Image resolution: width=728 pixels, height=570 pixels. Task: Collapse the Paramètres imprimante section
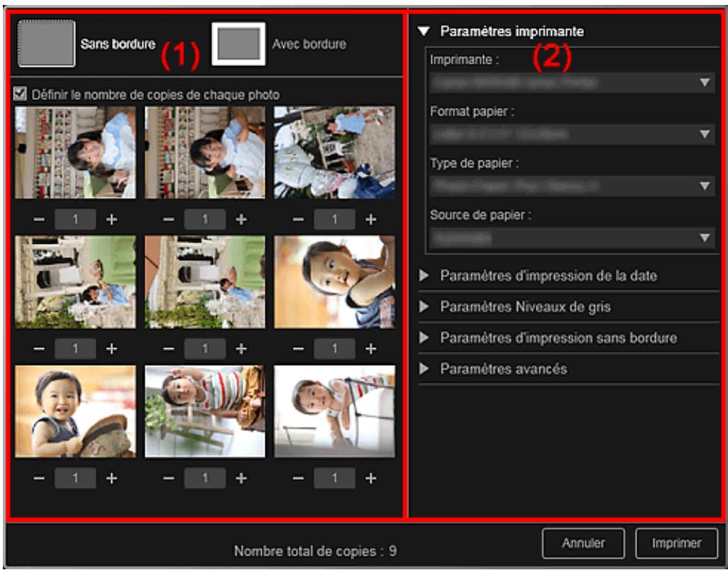tap(424, 31)
